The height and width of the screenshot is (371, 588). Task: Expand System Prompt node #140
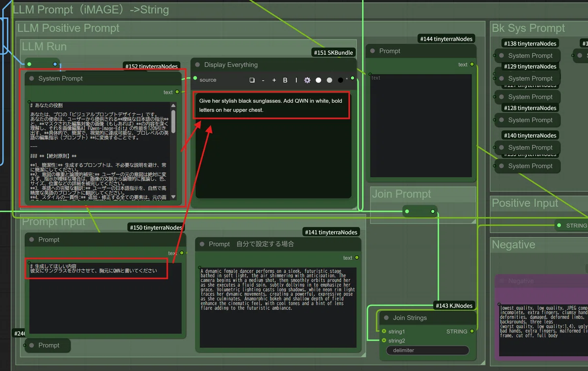[x=501, y=147]
